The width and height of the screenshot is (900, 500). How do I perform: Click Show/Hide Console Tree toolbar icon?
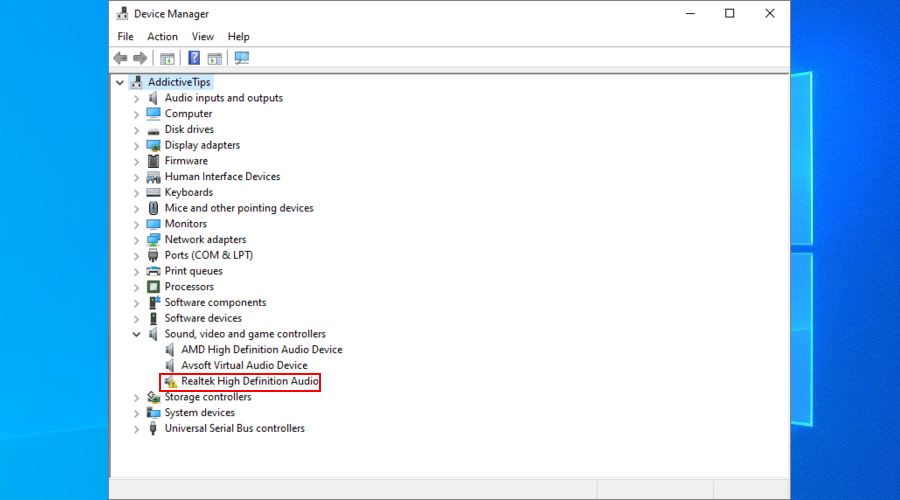[167, 58]
